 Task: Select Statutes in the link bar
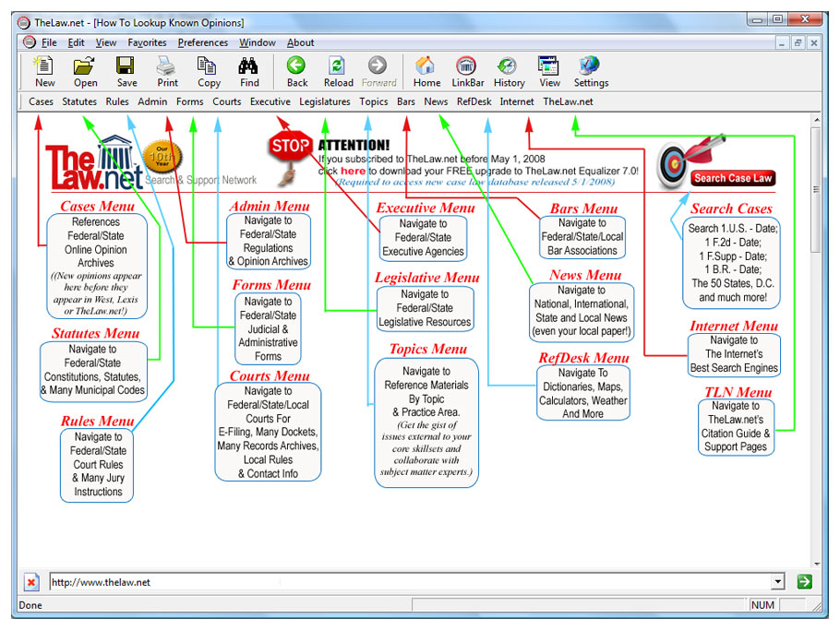coord(79,101)
